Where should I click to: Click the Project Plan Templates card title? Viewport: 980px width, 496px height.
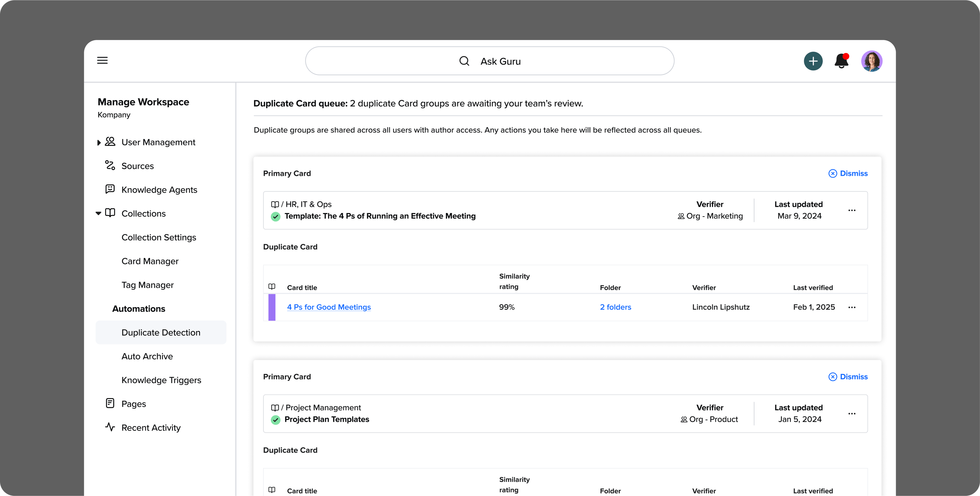327,419
